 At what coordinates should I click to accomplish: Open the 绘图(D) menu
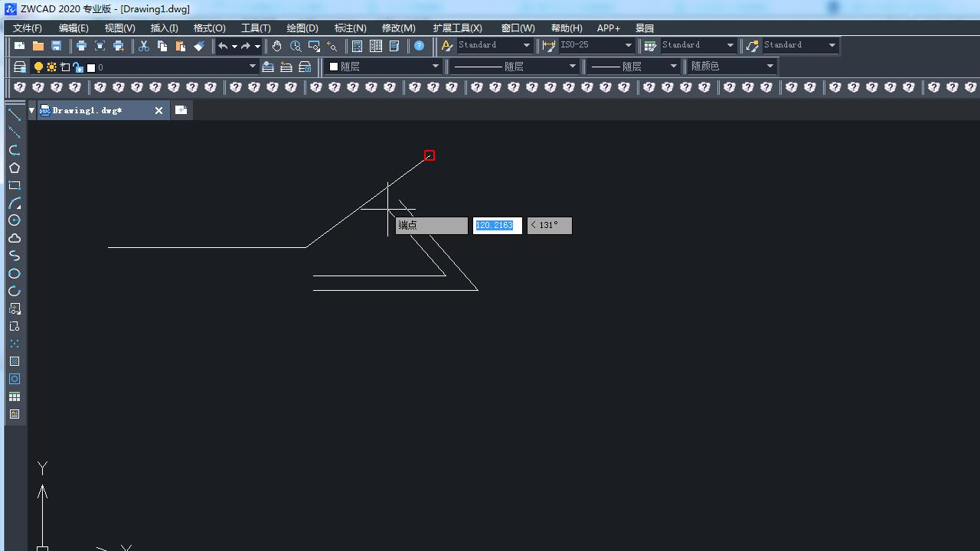click(x=302, y=28)
